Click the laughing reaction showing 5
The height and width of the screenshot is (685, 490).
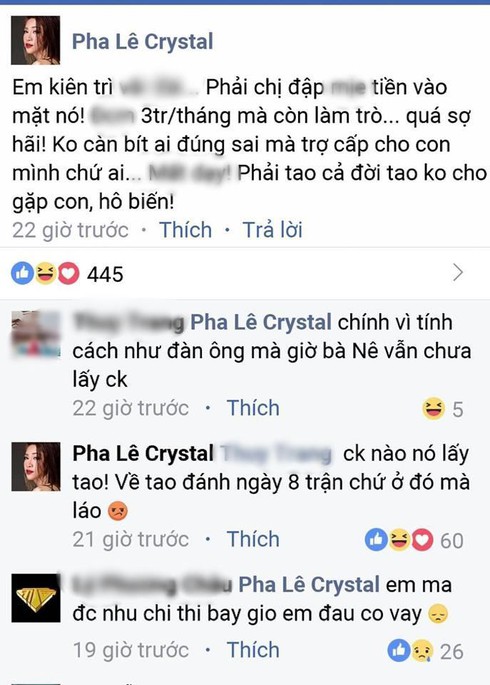tap(433, 408)
